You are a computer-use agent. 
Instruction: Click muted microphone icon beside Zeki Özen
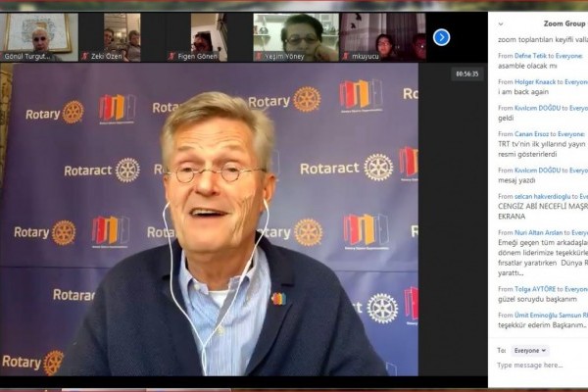click(85, 56)
